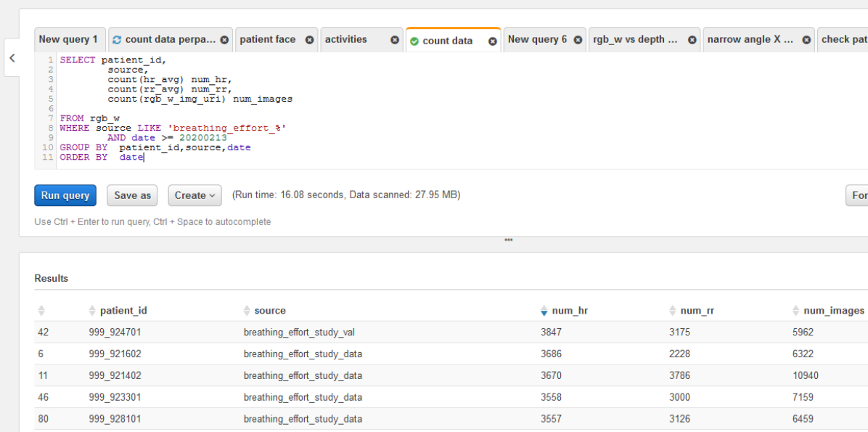Open the Create dropdown menu
The height and width of the screenshot is (432, 868).
(196, 195)
